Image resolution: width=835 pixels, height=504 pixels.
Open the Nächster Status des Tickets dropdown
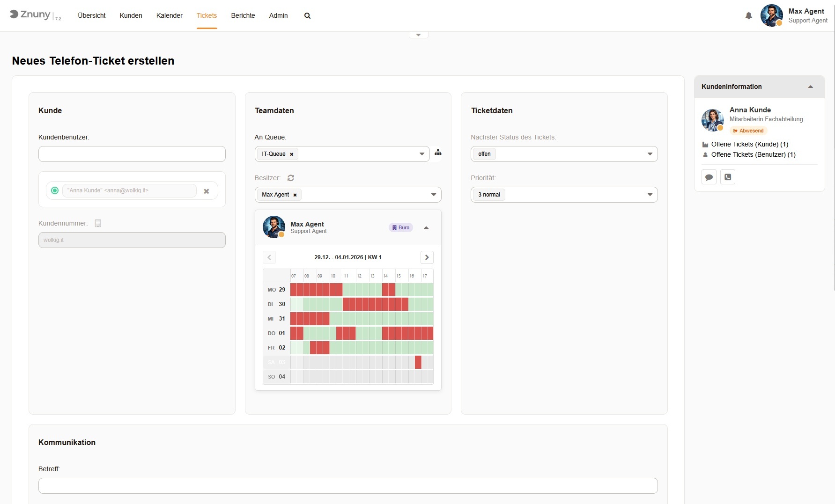tap(650, 154)
